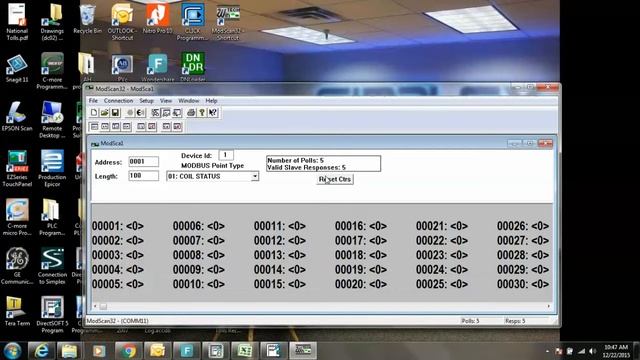This screenshot has height=360, width=640.
Task: Select coil 00001 value
Action: click(x=135, y=226)
